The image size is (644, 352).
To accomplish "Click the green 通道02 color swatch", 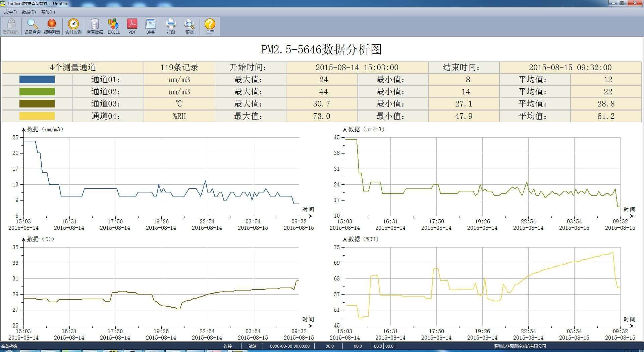I will coord(37,92).
